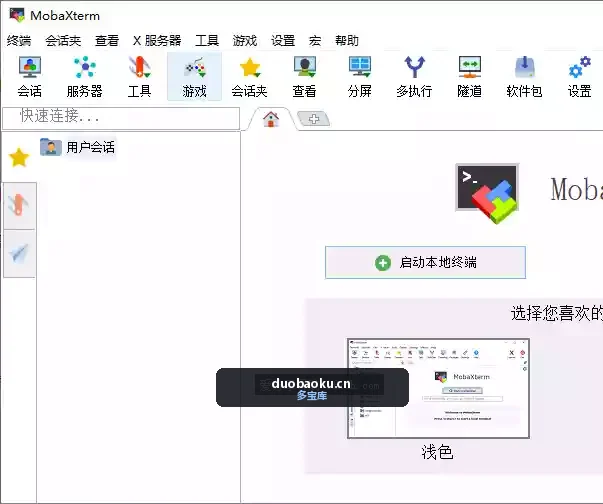
Task: Click the 浅色 theme label
Action: 437,452
